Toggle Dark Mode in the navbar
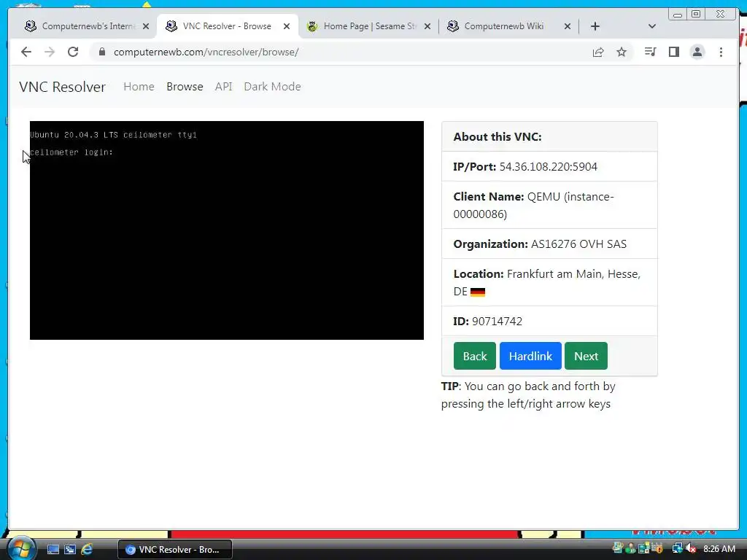The height and width of the screenshot is (560, 747). tap(272, 87)
